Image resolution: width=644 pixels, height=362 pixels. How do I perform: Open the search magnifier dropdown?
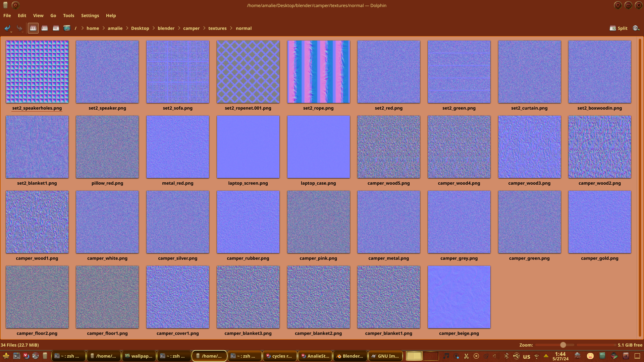coord(636,28)
